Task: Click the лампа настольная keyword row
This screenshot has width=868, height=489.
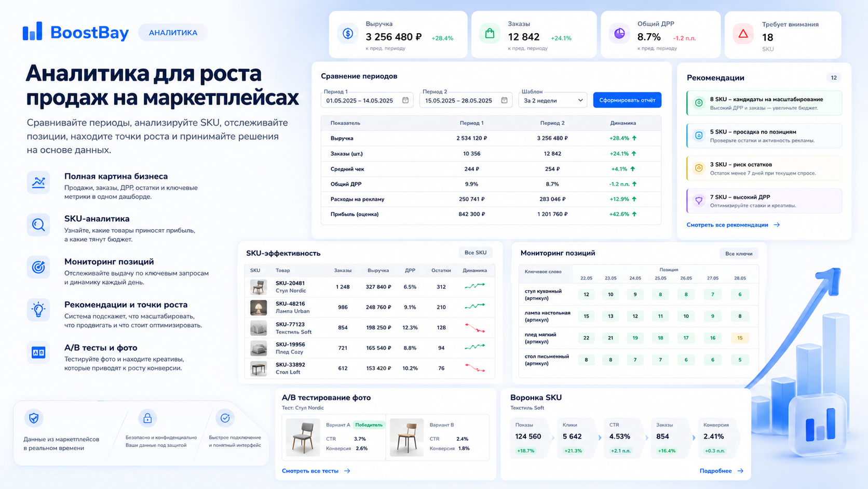Action: 639,316
